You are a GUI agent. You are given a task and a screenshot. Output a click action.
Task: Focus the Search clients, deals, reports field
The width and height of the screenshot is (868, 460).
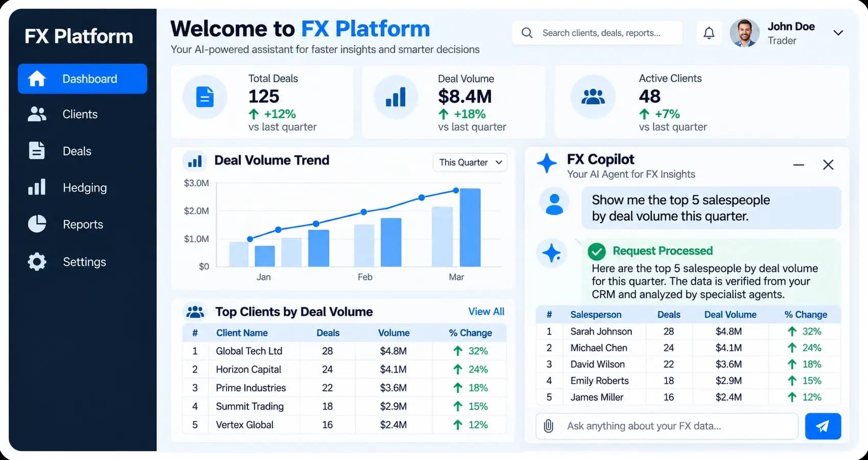click(x=597, y=33)
